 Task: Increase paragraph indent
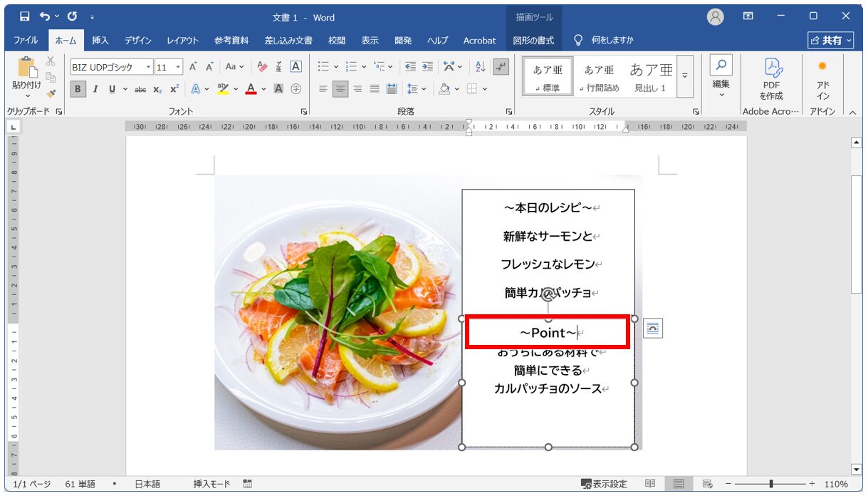point(427,67)
